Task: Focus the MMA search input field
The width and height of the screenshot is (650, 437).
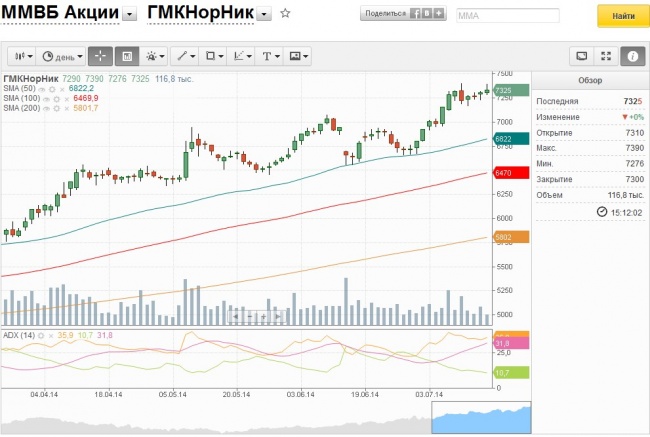Action: (508, 16)
